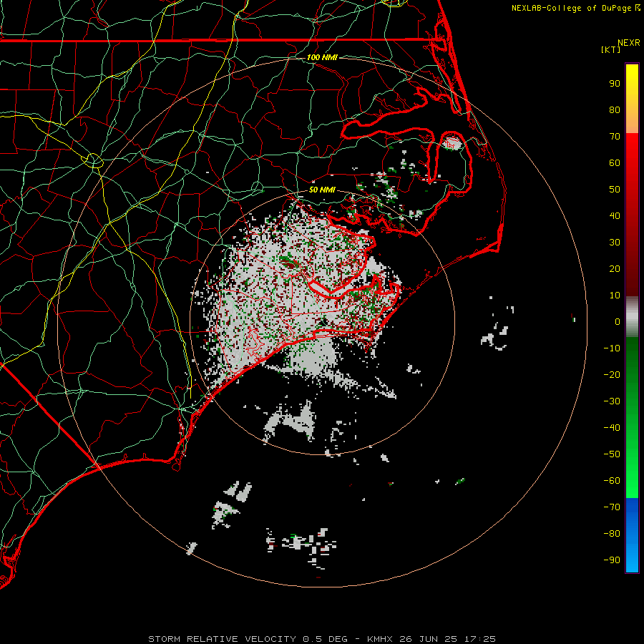Click the positive 70 value on the scale
This screenshot has height=644, width=644.
(615, 137)
